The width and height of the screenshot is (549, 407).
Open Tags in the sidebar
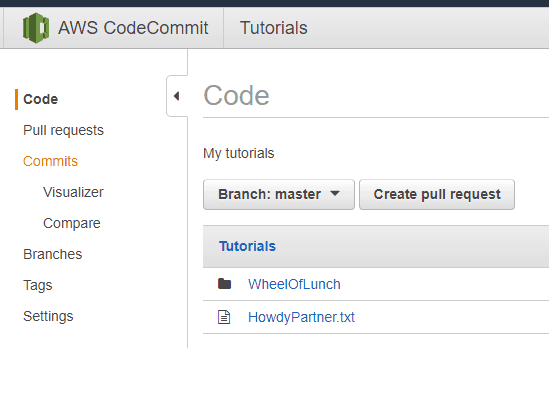[x=38, y=285]
